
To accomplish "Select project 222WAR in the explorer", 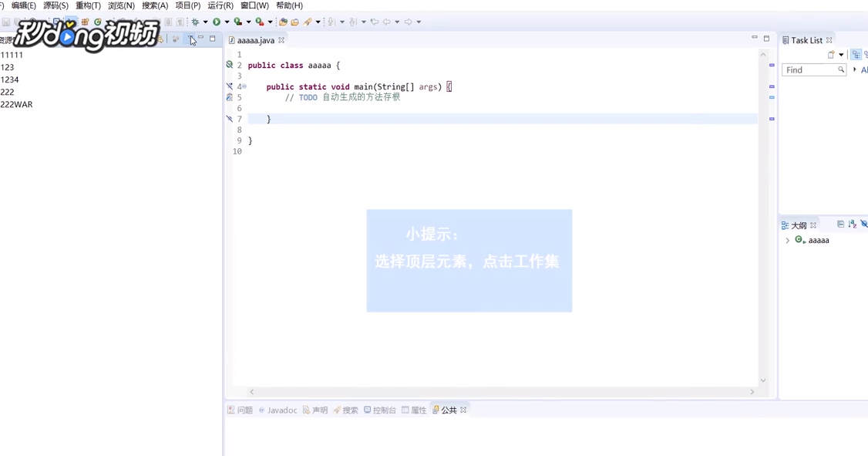I will 16,104.
